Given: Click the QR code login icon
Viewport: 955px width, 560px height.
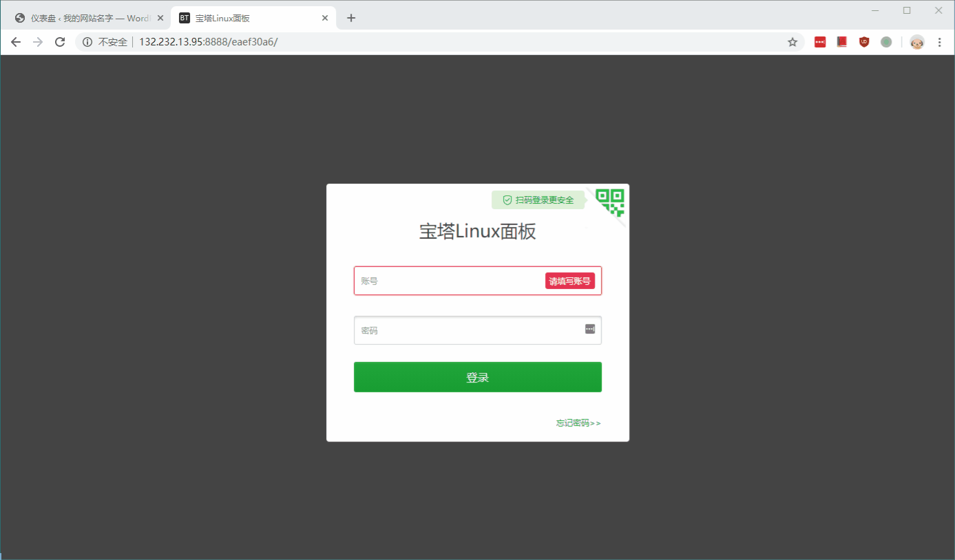Looking at the screenshot, I should (x=610, y=202).
